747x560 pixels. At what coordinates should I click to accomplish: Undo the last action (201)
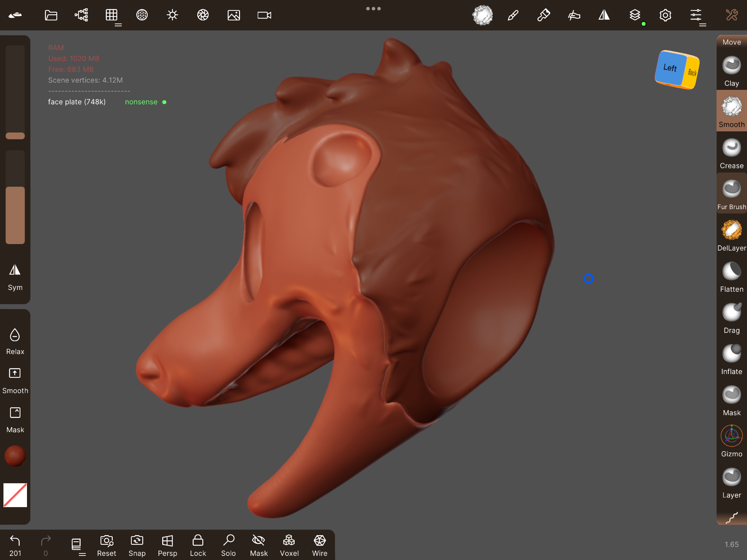pos(15,545)
